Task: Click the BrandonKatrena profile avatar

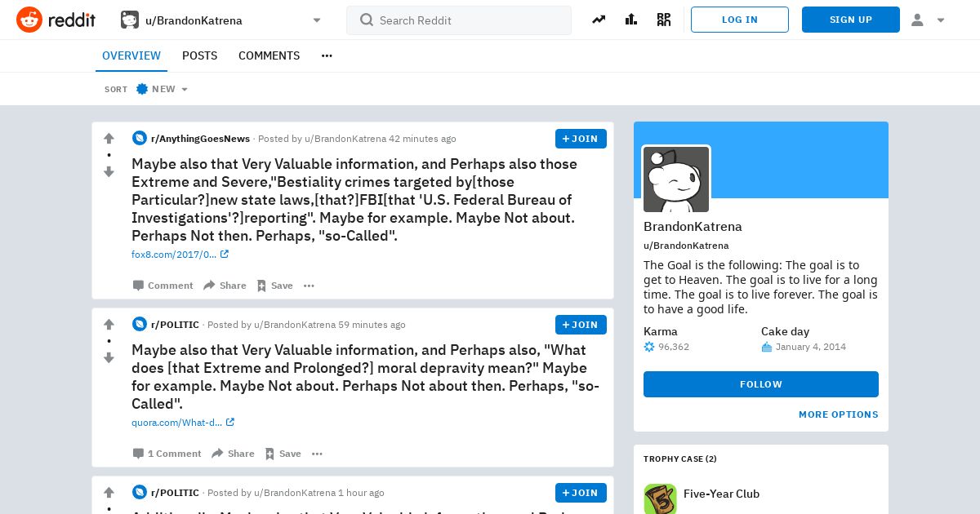Action: pos(676,179)
